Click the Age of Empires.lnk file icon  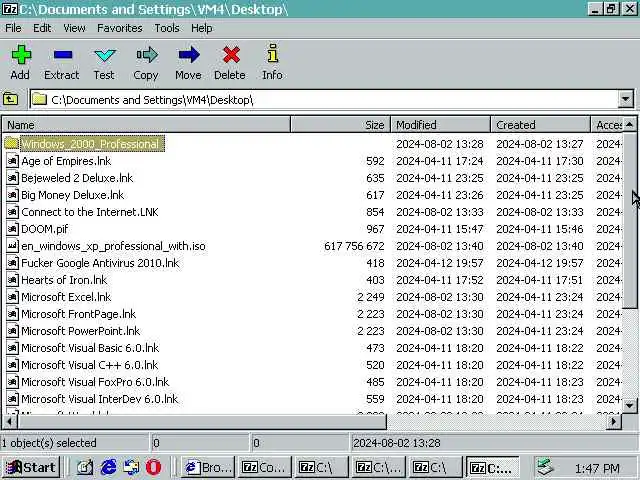tap(12, 161)
